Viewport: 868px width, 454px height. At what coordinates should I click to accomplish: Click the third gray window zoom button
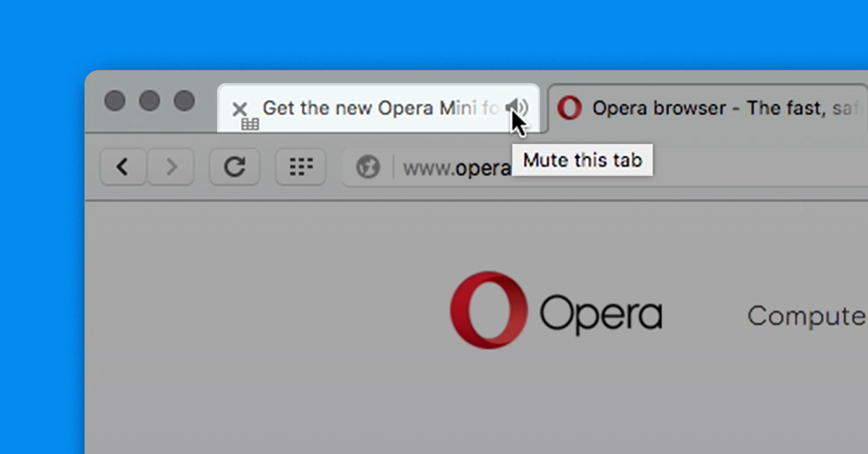coord(184,101)
